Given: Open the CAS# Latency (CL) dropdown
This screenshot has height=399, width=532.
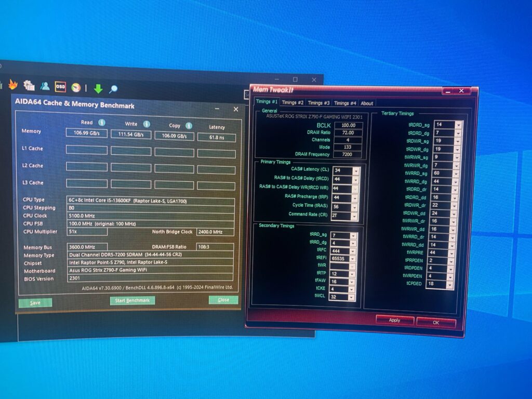Looking at the screenshot, I should [x=355, y=170].
